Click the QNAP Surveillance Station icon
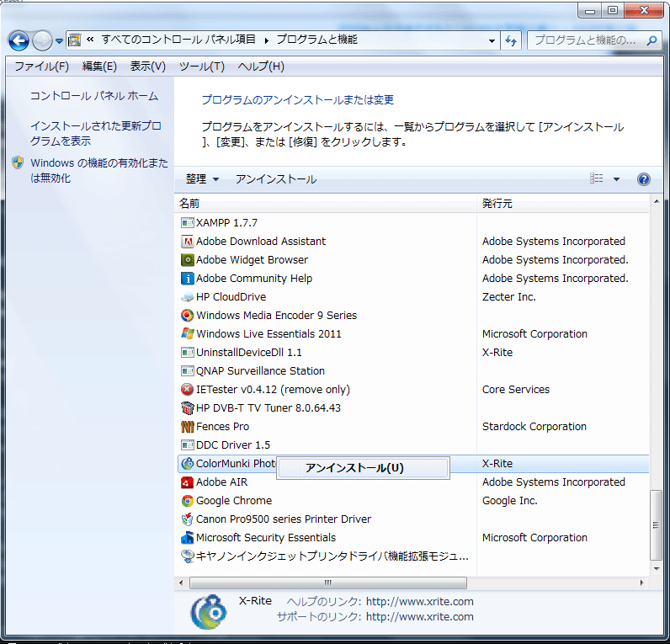The image size is (670, 644). pyautogui.click(x=187, y=371)
